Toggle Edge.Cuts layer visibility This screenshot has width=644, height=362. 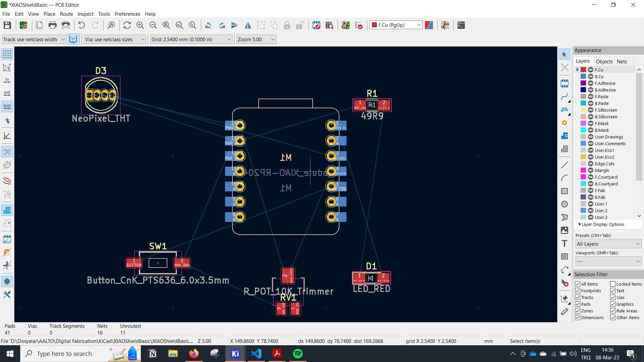point(591,164)
